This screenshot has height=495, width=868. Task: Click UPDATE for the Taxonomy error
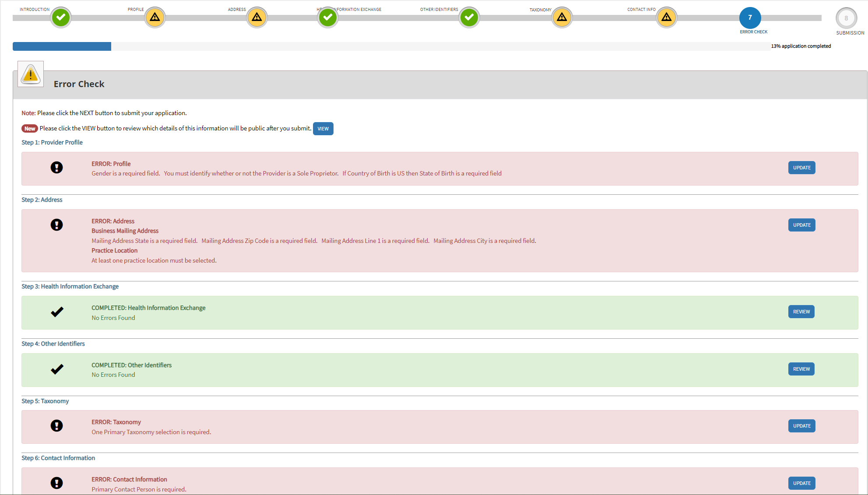pyautogui.click(x=801, y=426)
